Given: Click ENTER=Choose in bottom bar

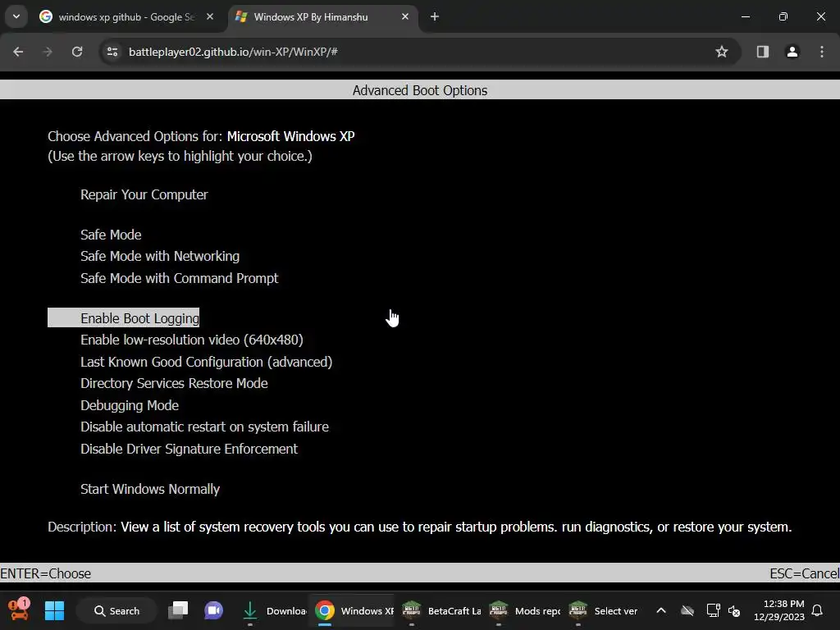Looking at the screenshot, I should 46,573.
